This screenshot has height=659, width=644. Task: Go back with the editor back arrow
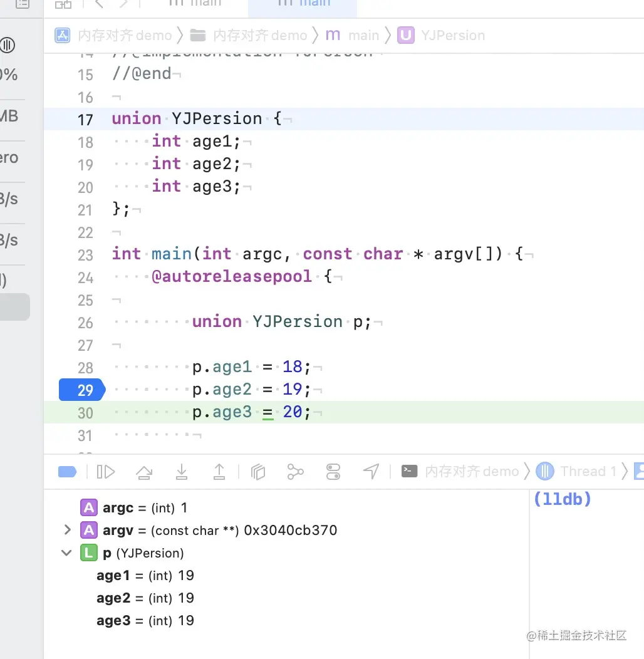click(x=100, y=4)
